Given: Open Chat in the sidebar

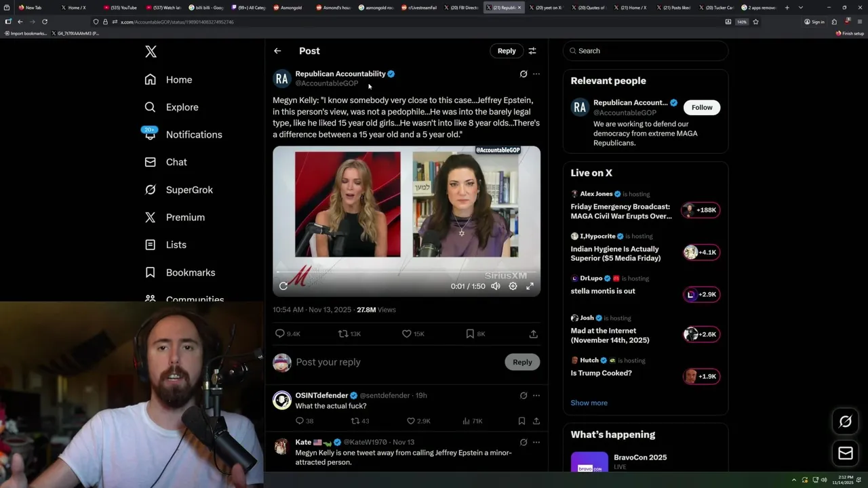Looking at the screenshot, I should click(166, 162).
